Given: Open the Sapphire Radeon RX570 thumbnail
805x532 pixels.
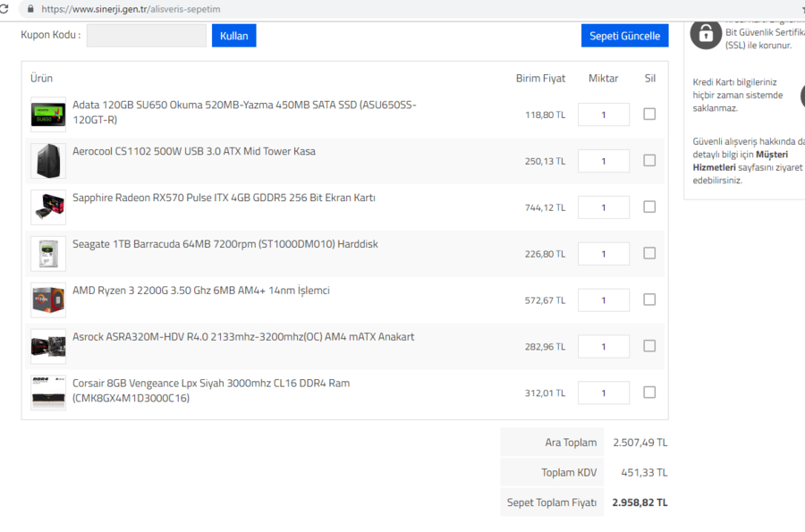Looking at the screenshot, I should pos(48,207).
